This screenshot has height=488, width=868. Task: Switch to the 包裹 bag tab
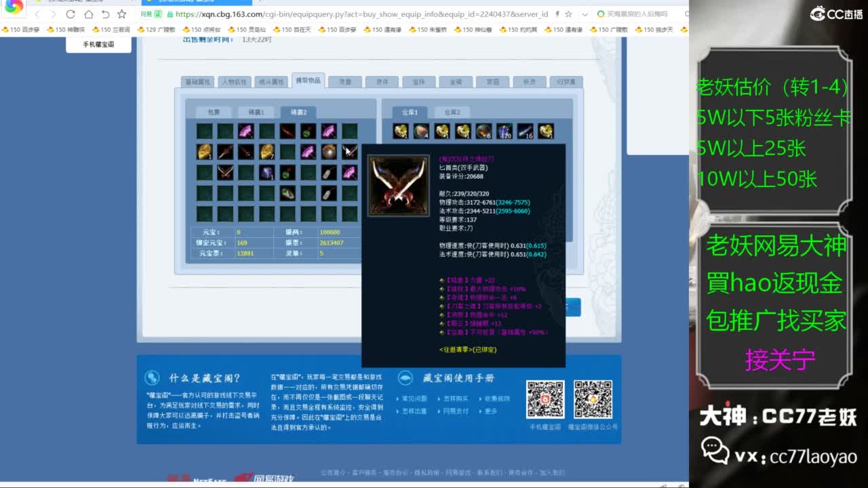coord(214,113)
